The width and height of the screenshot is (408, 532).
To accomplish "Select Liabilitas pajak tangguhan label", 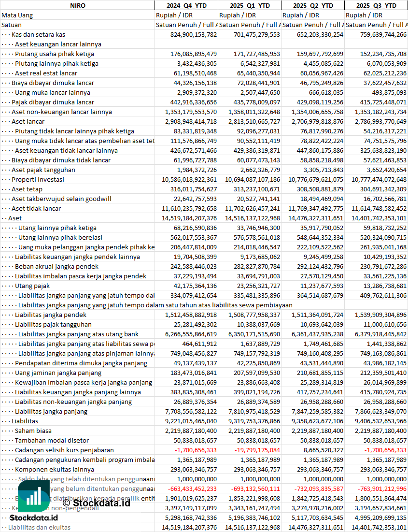I will pyautogui.click(x=53, y=324).
